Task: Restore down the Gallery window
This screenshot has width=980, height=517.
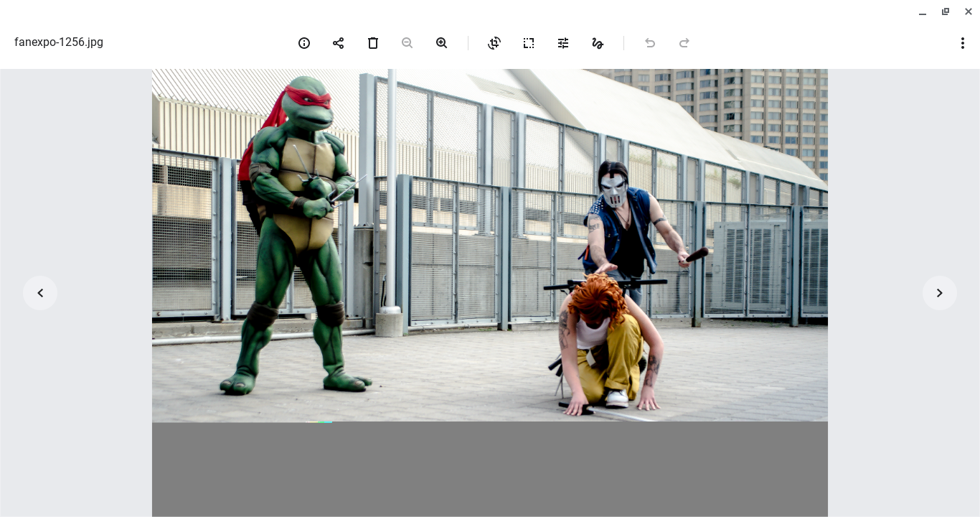Action: pos(946,11)
